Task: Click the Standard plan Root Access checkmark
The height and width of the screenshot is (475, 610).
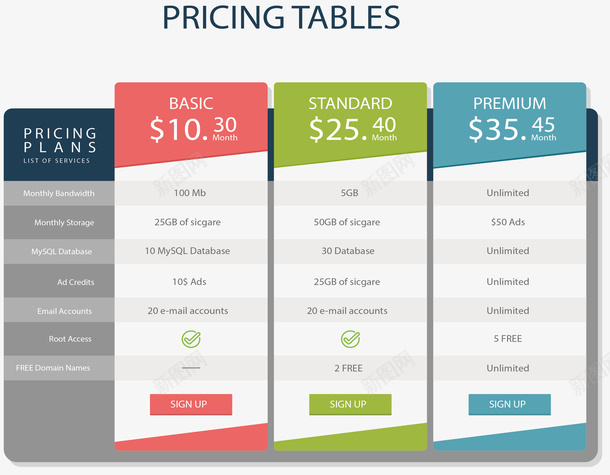Action: 350,339
